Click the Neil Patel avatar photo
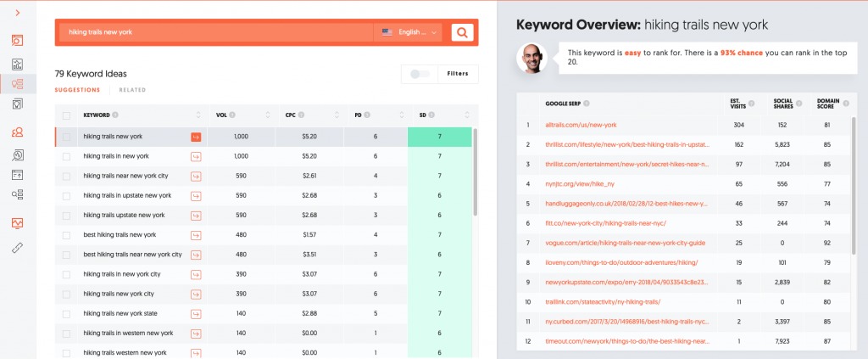 click(x=532, y=59)
